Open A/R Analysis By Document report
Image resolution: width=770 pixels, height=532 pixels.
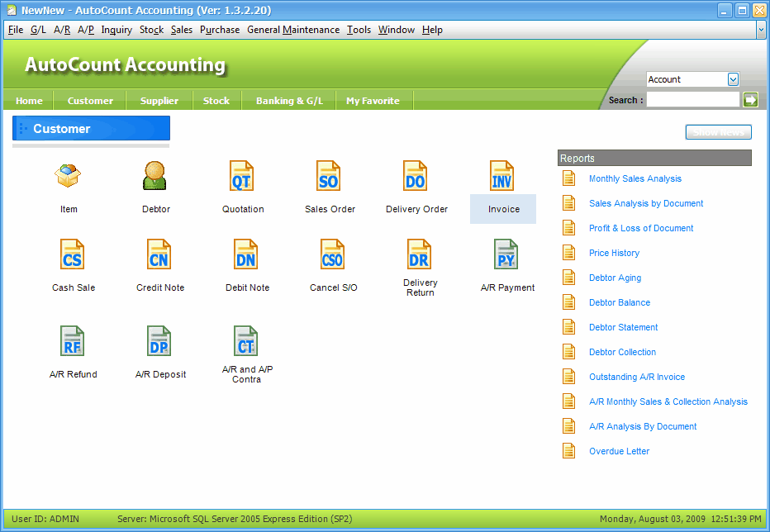tap(642, 426)
